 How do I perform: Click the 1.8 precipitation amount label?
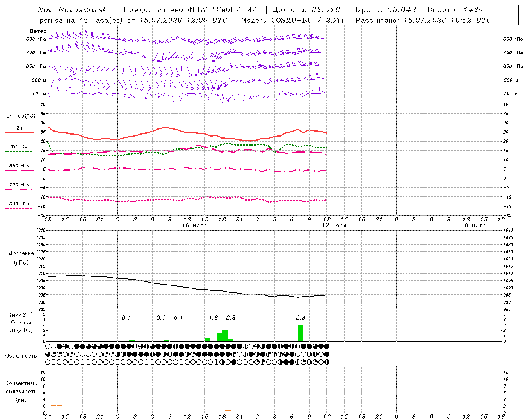(213, 317)
